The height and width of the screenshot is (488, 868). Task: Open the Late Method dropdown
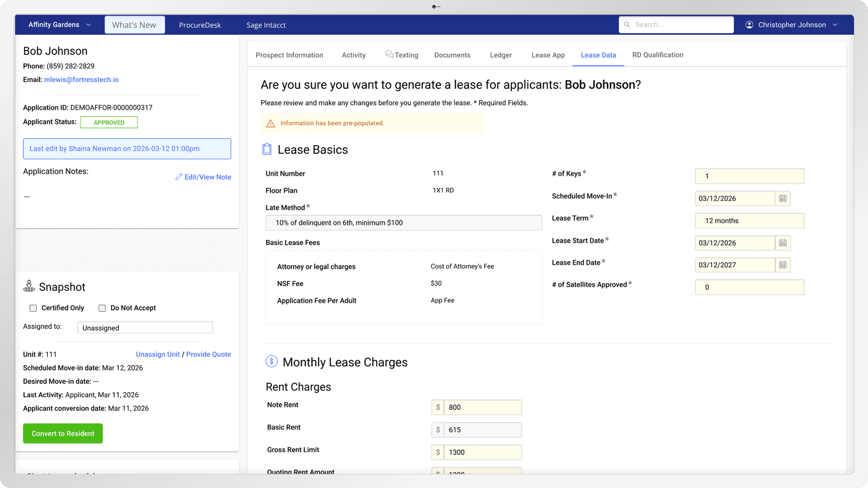coord(404,223)
